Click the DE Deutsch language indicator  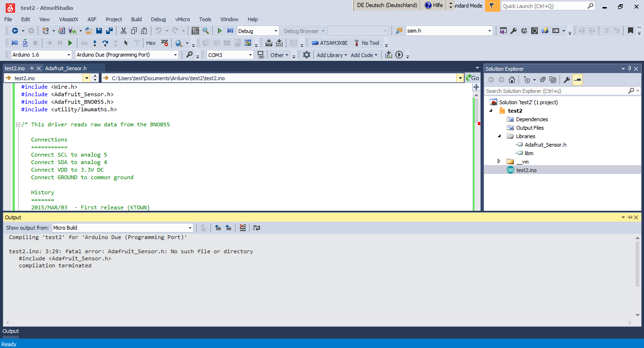[387, 5]
